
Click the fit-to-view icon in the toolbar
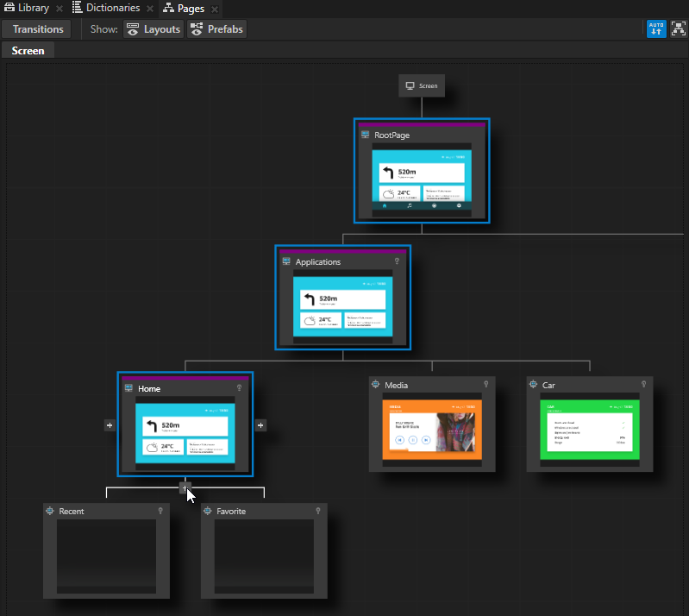coord(679,28)
